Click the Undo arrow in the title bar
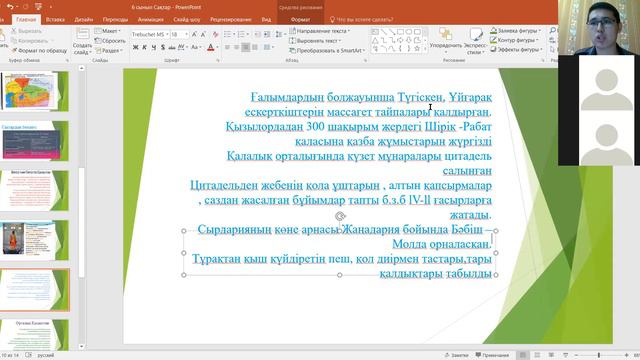 pos(10,7)
